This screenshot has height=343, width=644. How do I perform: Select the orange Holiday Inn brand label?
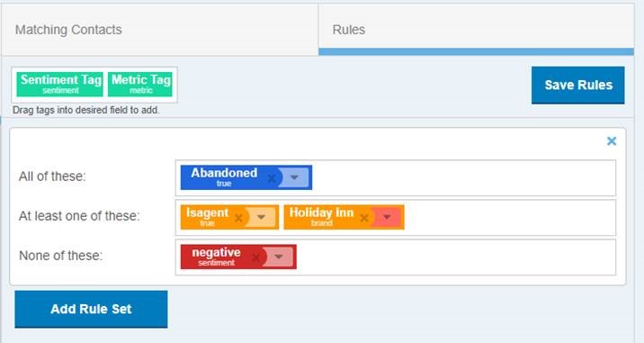(x=322, y=217)
